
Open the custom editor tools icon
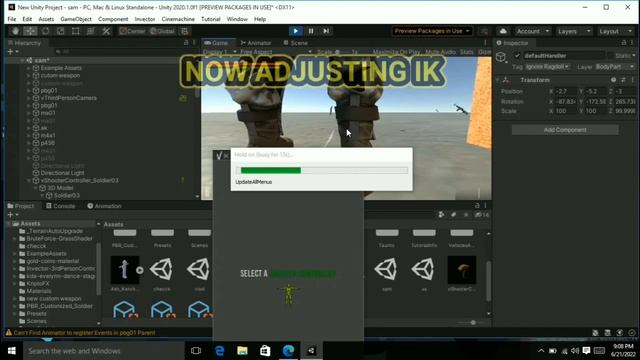click(x=106, y=31)
